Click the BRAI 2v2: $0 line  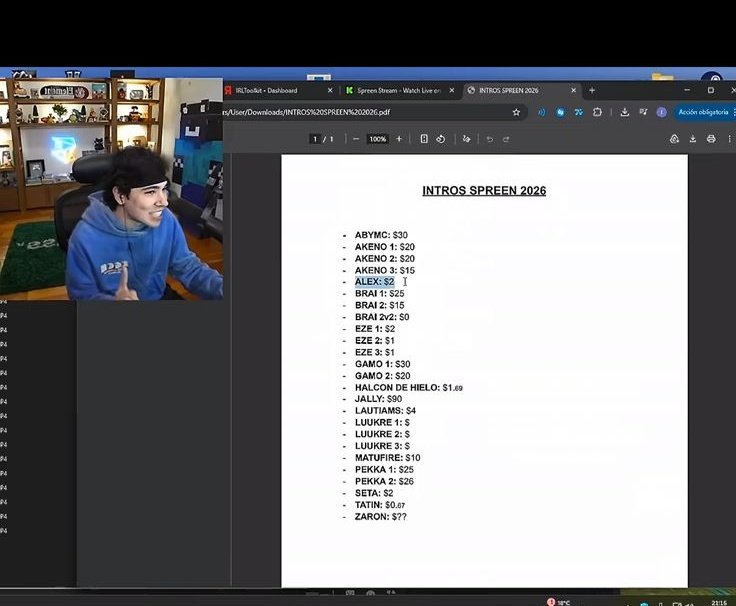click(382, 317)
